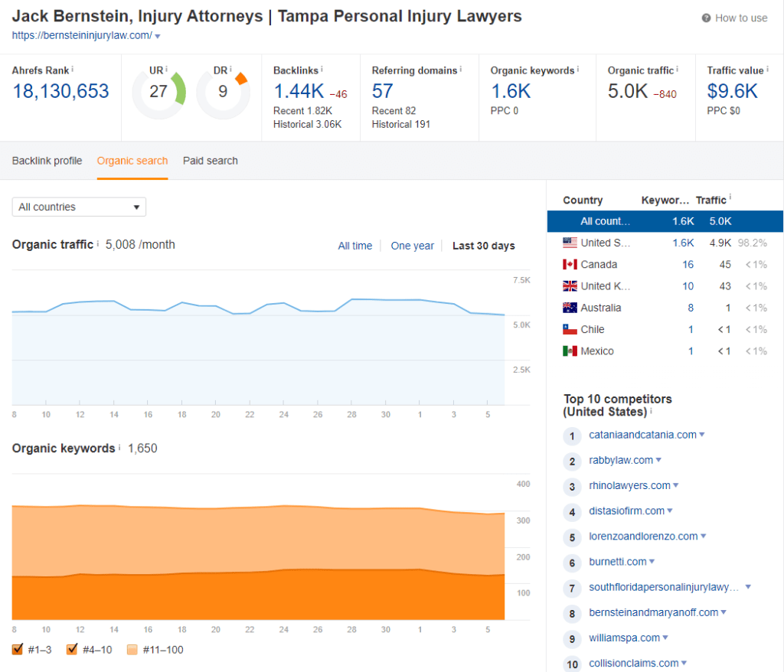Select the Organic search tab
Screen dimensions: 784x672
click(132, 161)
